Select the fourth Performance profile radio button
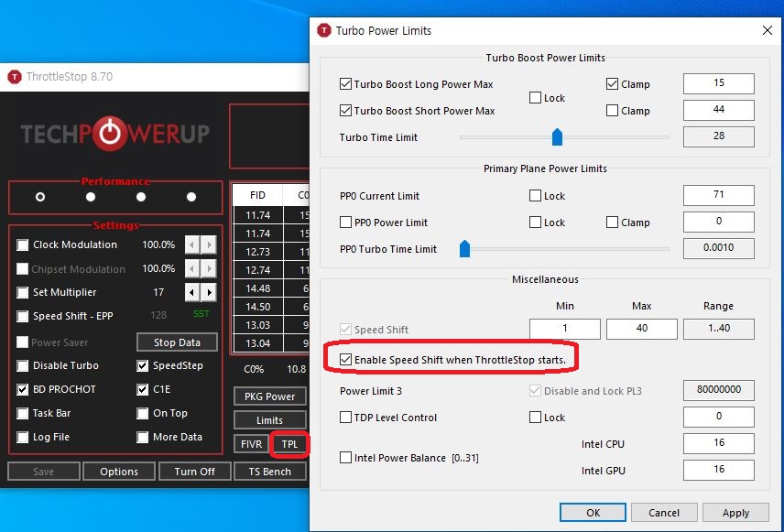Viewport: 784px width, 532px height. (191, 197)
